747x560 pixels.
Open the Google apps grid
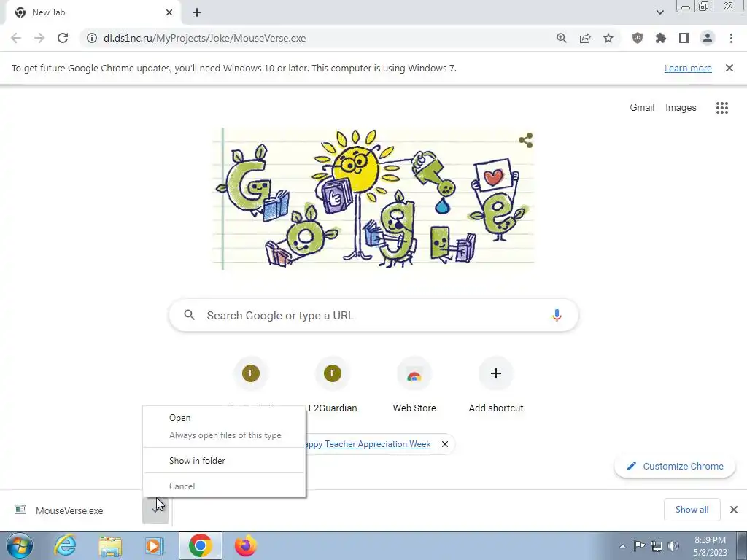pyautogui.click(x=722, y=108)
